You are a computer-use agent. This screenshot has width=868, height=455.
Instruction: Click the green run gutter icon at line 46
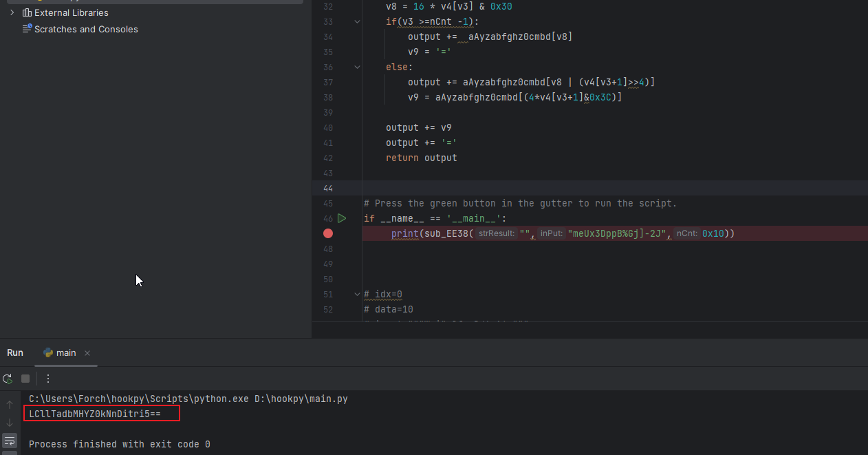coord(342,218)
